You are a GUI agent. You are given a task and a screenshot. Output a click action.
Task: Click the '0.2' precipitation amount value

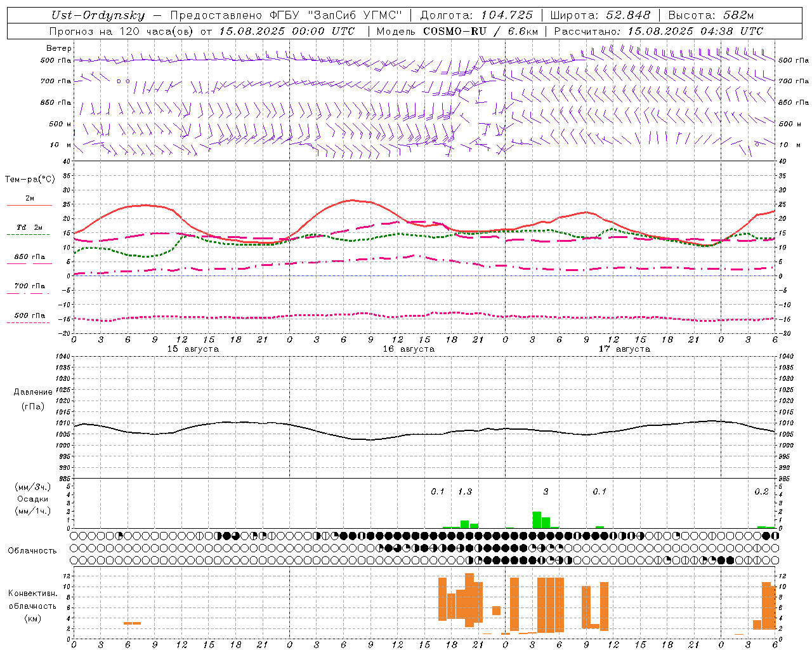coord(761,491)
